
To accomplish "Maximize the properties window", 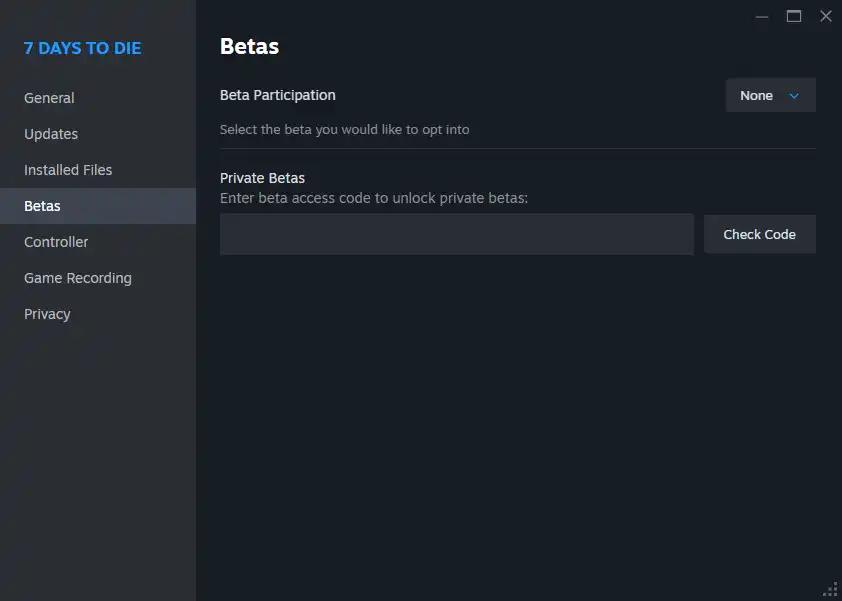I will [794, 17].
